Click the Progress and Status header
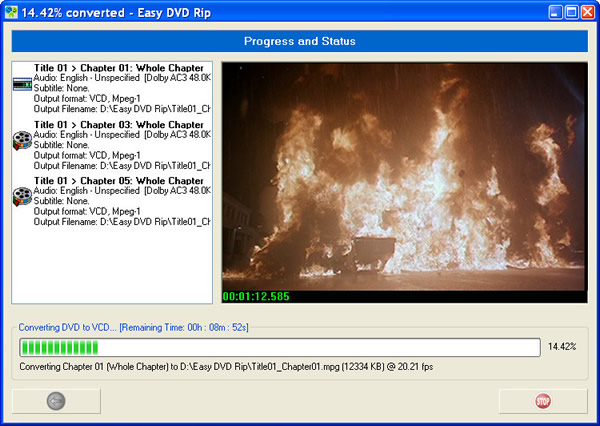600x426 pixels. [x=300, y=41]
